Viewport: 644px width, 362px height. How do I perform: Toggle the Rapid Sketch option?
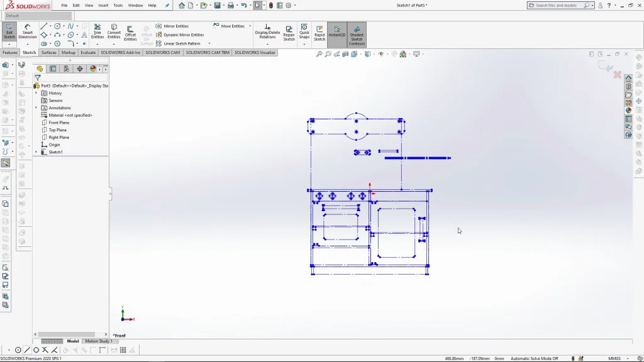(319, 33)
